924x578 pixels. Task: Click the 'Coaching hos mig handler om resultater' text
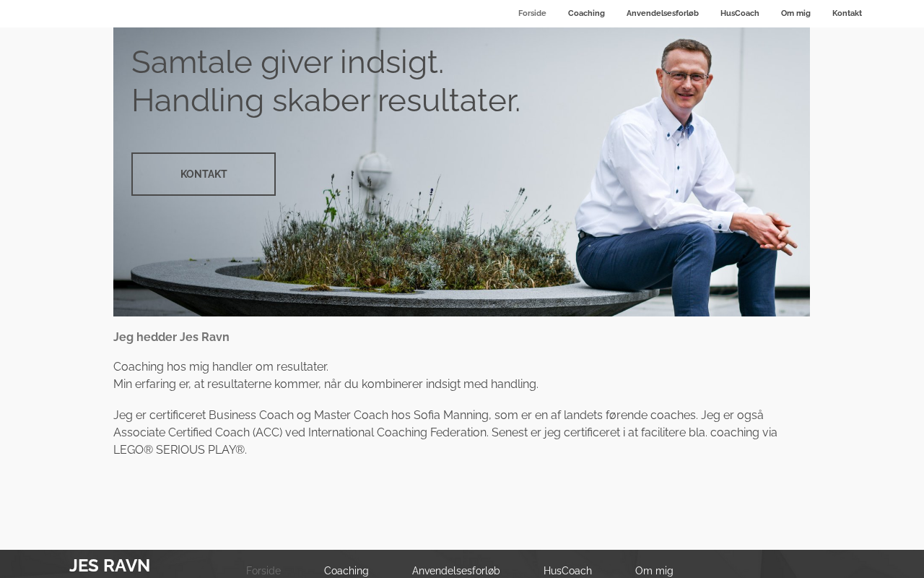pyautogui.click(x=221, y=367)
